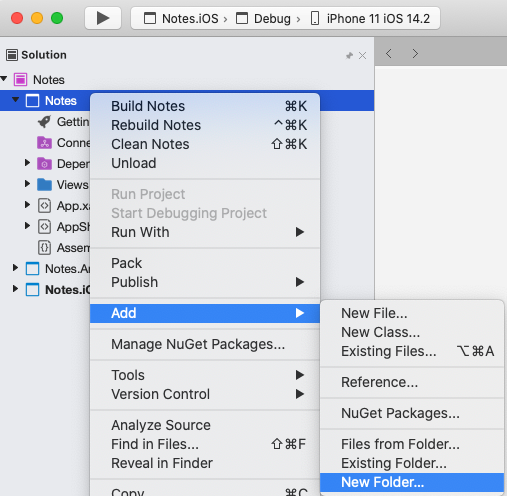This screenshot has height=496, width=507.
Task: Expand the Dependencies folder
Action: (x=27, y=163)
